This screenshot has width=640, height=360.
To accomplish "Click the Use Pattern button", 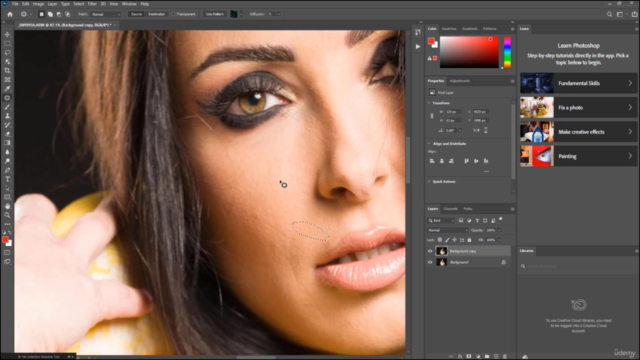I will click(215, 14).
